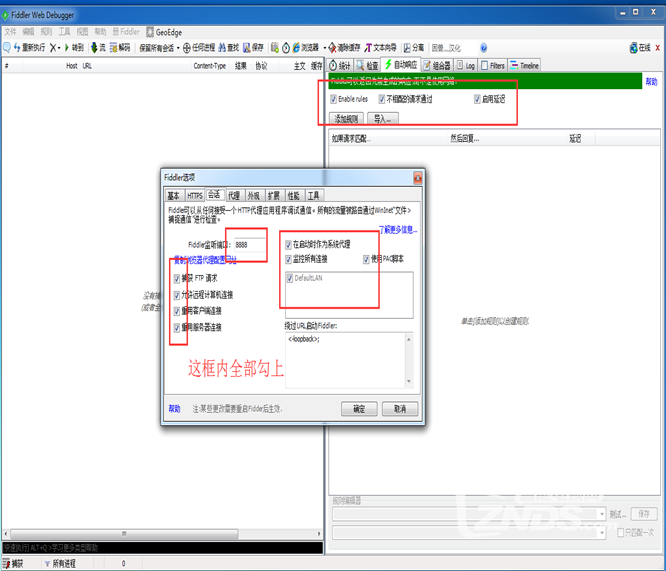Open the 组合器 composer tab
Viewport: 666px width, 571px height.
coord(437,65)
